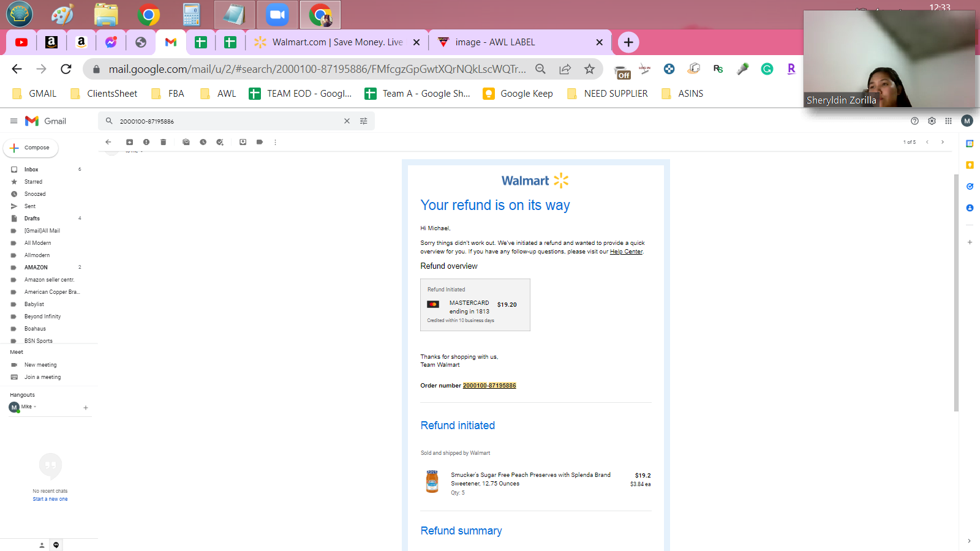This screenshot has height=551, width=980.
Task: Compose a new email
Action: (x=31, y=148)
